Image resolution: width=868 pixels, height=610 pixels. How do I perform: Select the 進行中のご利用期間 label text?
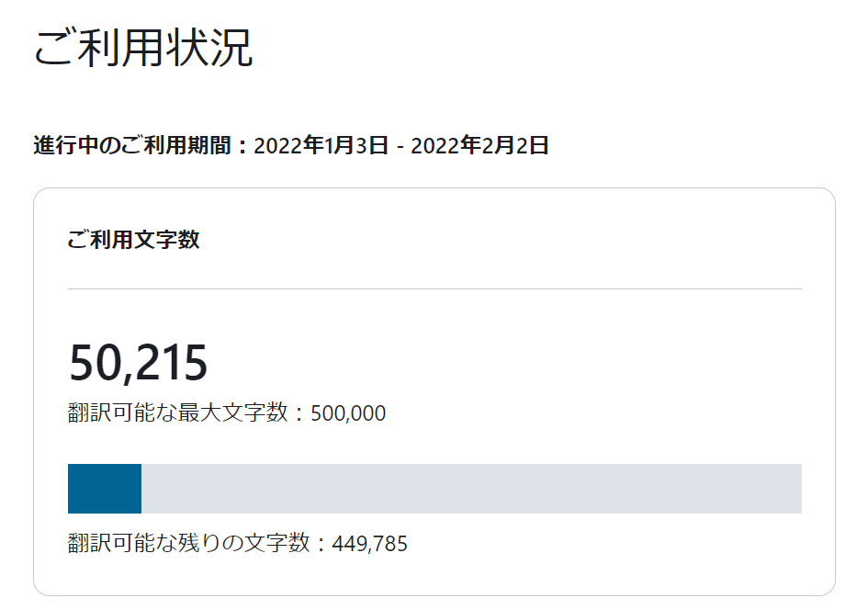[131, 145]
